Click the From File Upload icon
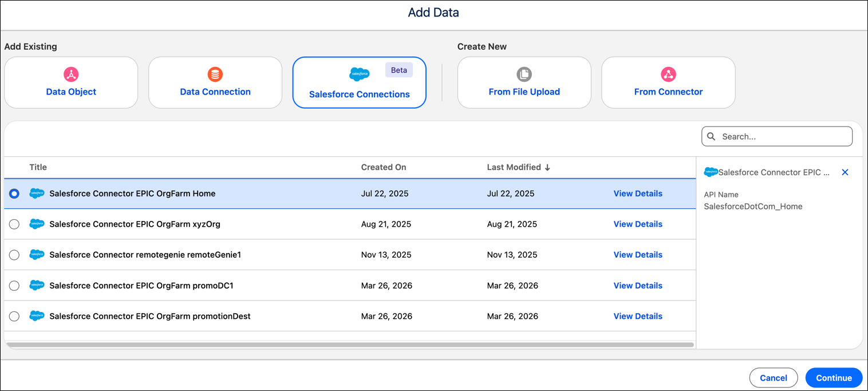Screen dimensions: 868x391 coord(524,74)
